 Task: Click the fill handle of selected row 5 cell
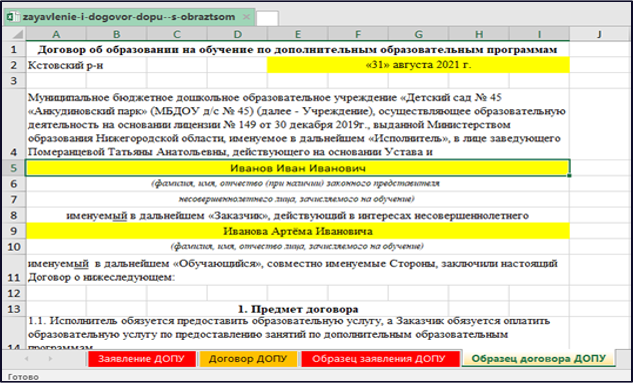point(570,176)
